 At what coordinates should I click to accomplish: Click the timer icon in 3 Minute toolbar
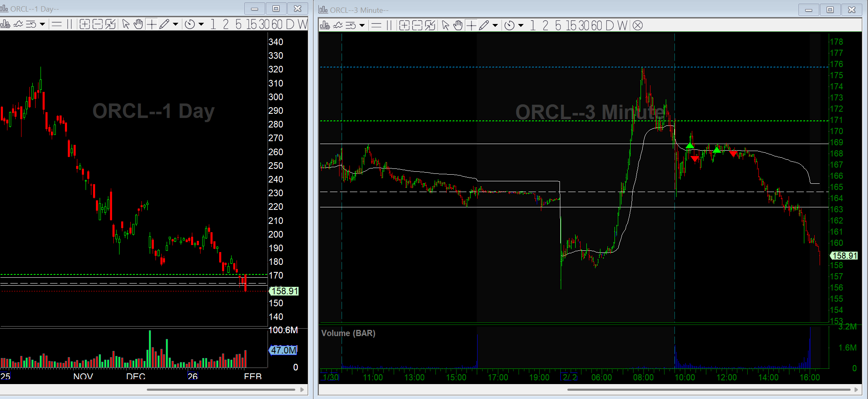pos(509,25)
